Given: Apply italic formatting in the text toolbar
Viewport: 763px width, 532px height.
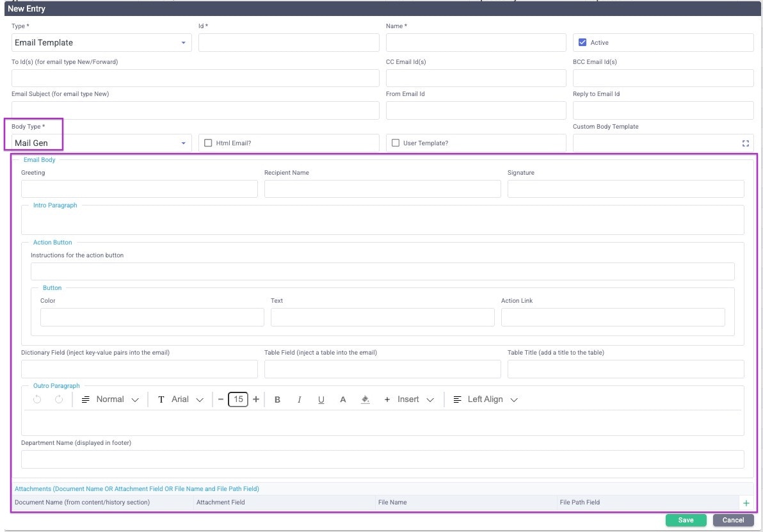Looking at the screenshot, I should pos(299,399).
